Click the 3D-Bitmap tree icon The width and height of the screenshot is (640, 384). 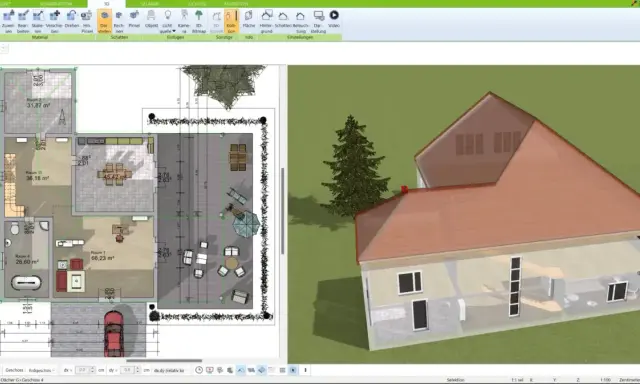point(199,22)
